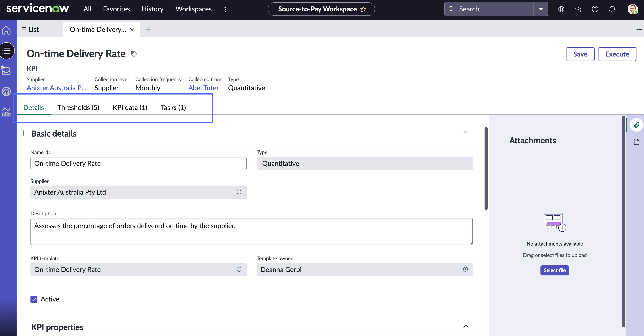
Task: Show Supplier record info icon
Action: coord(239,192)
